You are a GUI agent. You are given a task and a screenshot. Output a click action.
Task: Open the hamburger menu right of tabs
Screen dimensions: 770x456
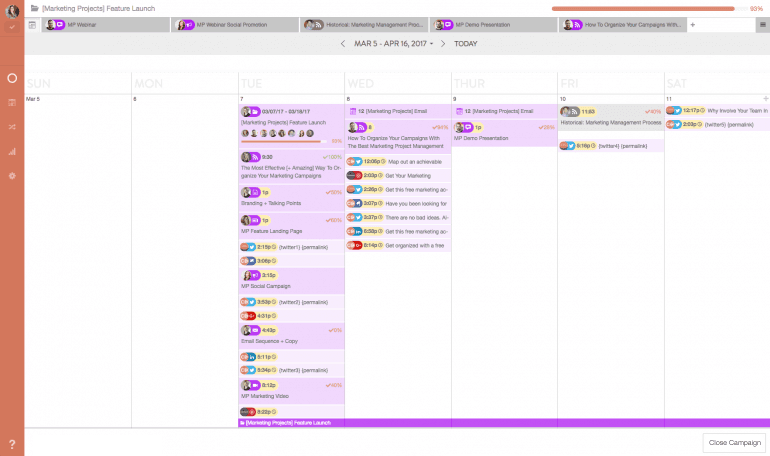point(763,24)
